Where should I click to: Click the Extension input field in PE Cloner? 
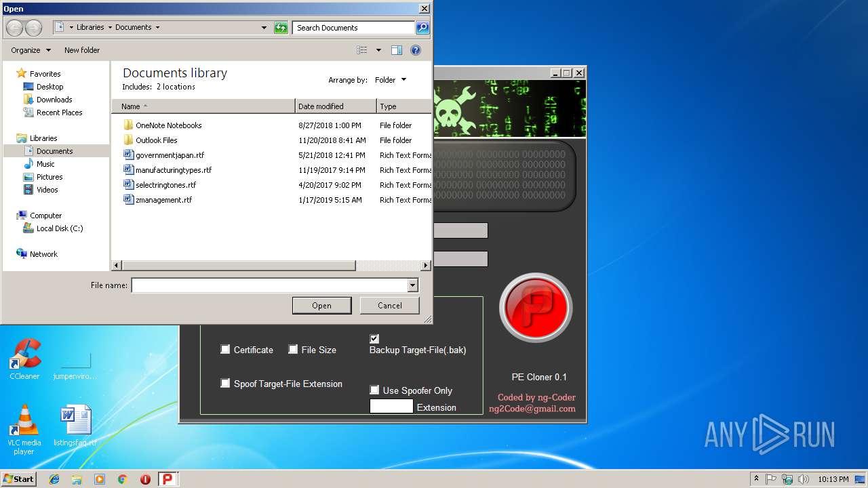pos(391,406)
